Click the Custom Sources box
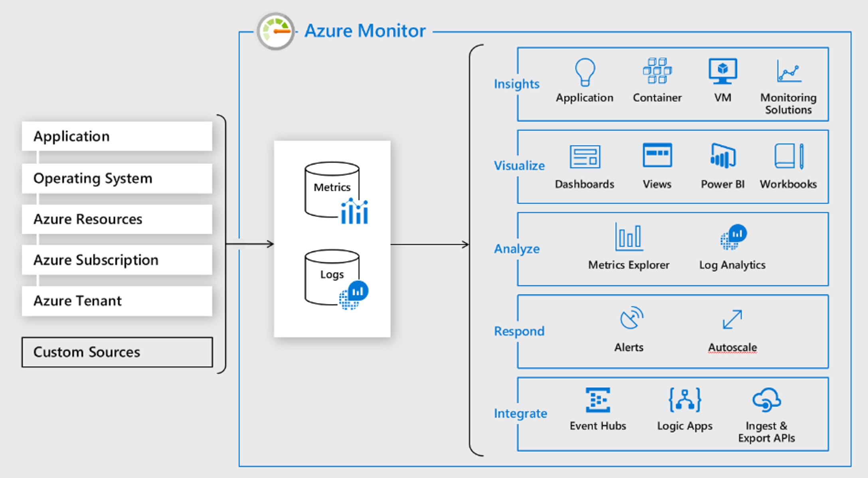 click(117, 352)
